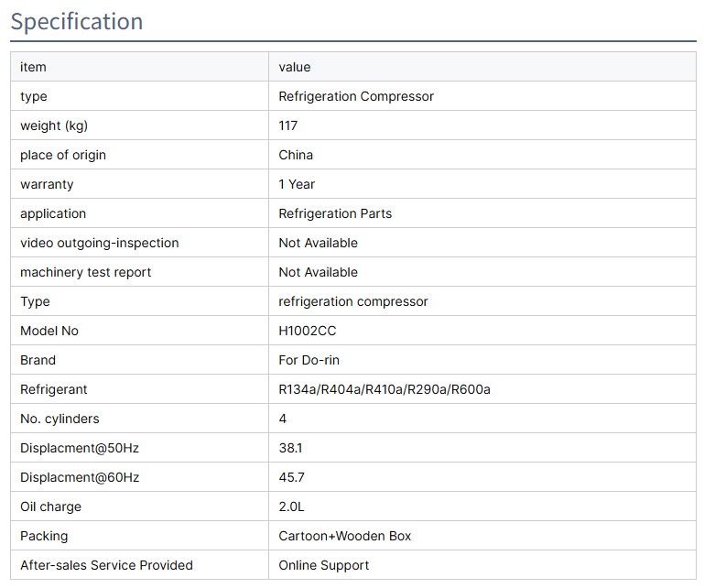Select the 38.1 displacement value
704x588 pixels.
click(291, 448)
